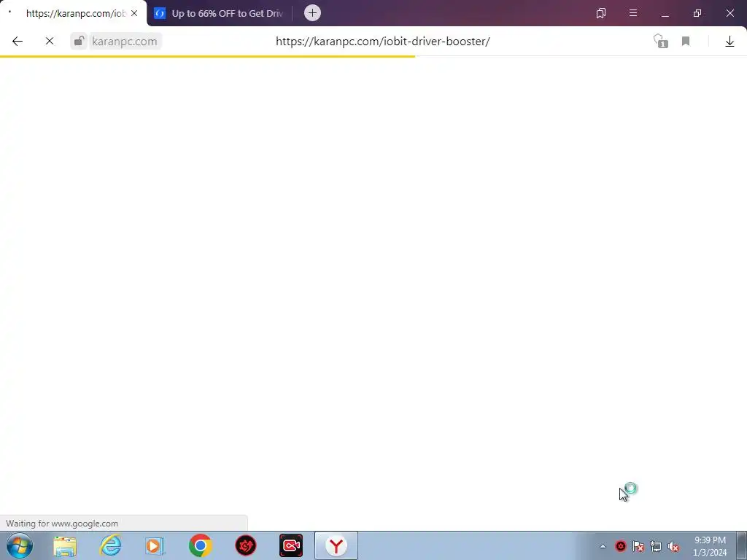Focus the address bar URL text

point(382,42)
